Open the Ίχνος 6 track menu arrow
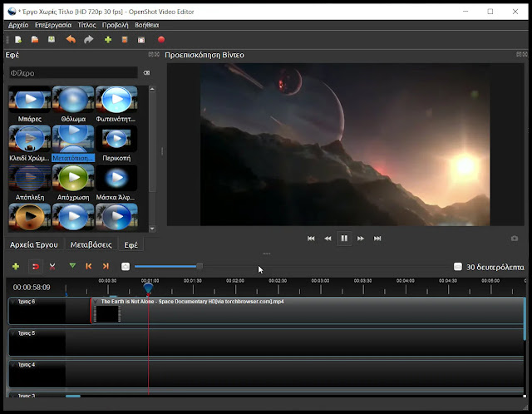This screenshot has width=532, height=414. [13, 302]
